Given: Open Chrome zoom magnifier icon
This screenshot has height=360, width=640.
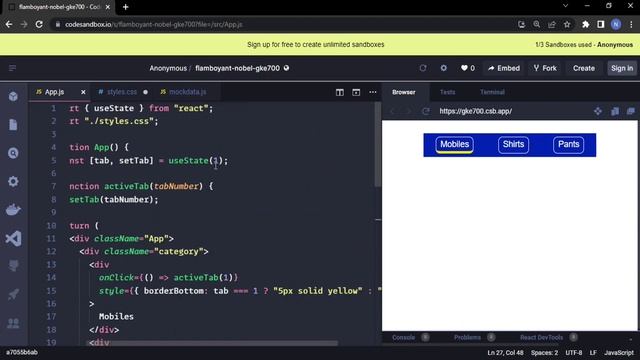Looking at the screenshot, I should [537, 24].
